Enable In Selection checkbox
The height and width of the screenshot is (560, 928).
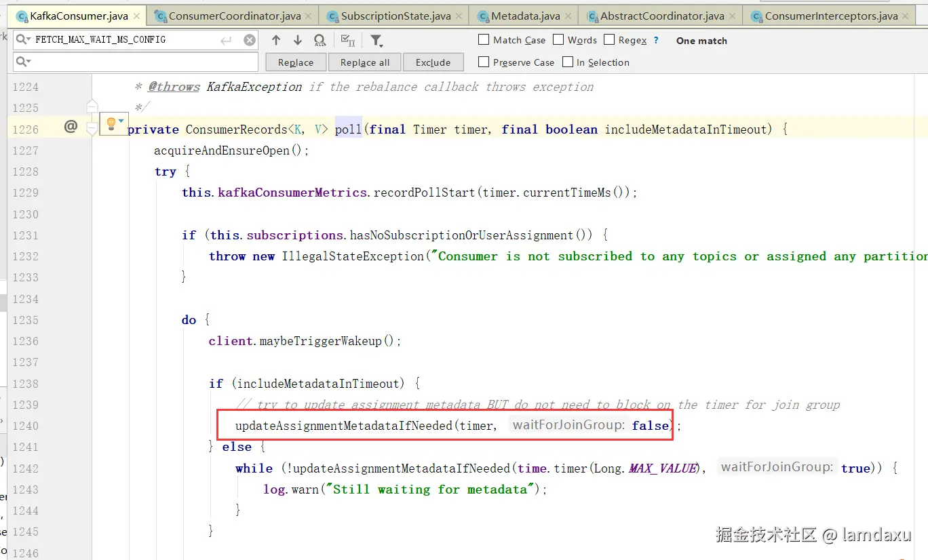(568, 62)
